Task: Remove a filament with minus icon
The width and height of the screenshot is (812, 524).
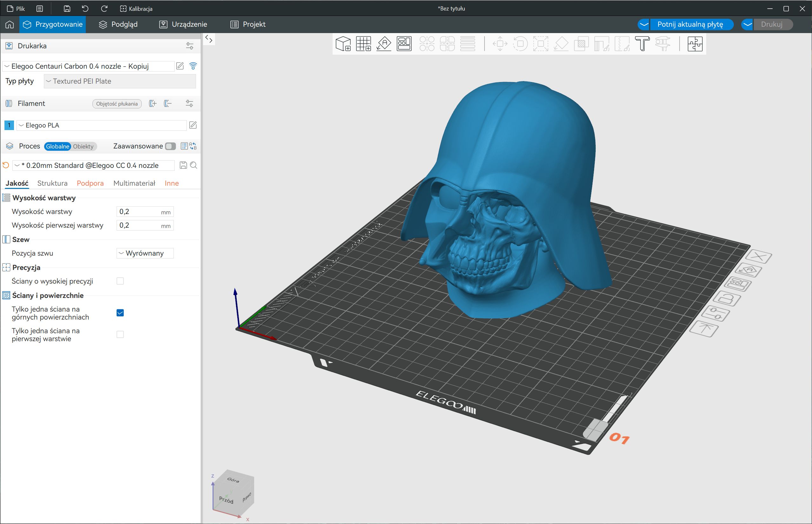Action: tap(168, 103)
